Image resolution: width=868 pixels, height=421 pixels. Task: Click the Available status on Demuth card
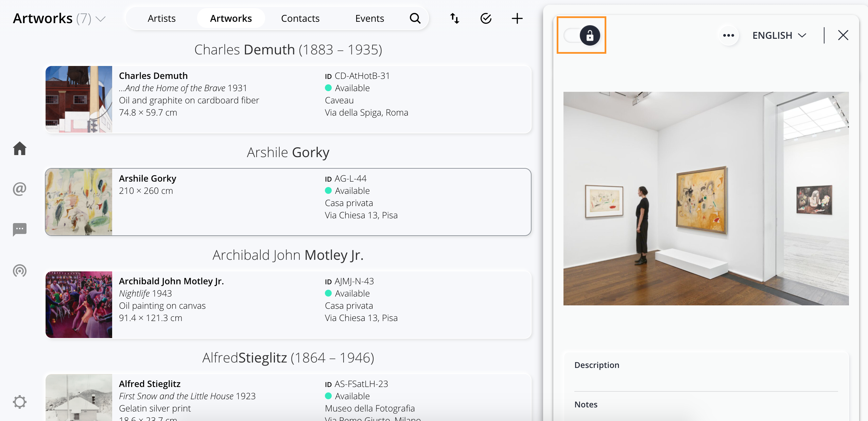tap(347, 88)
